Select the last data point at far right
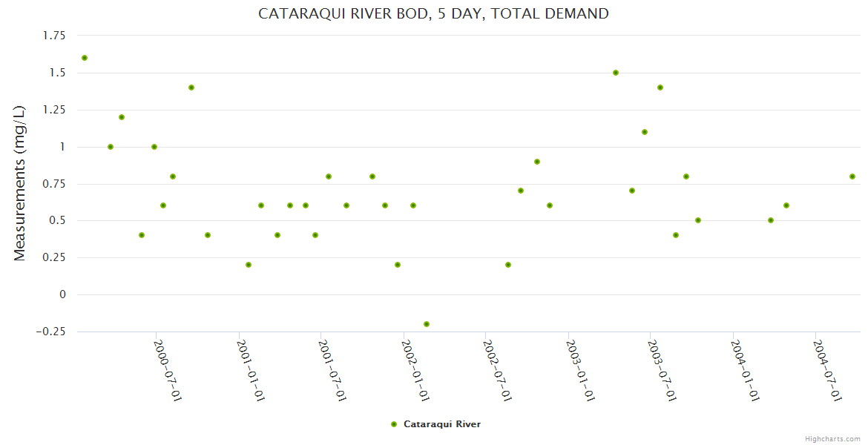The image size is (868, 445). (852, 177)
